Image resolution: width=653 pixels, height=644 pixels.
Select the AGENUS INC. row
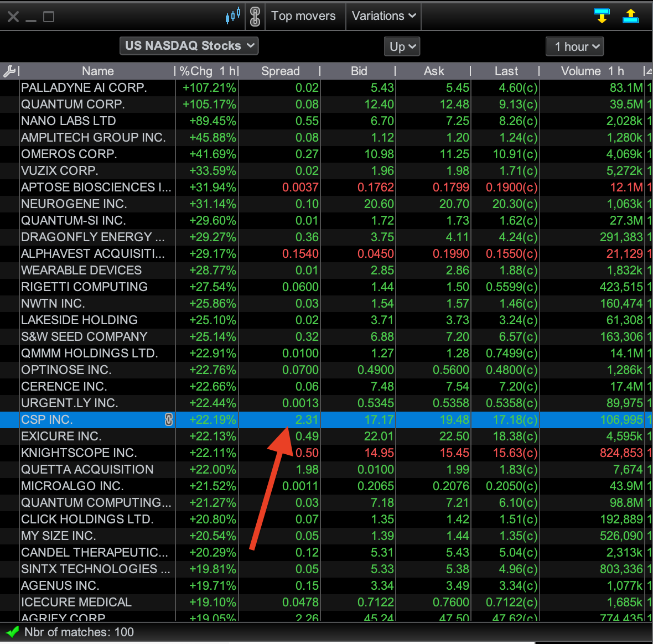pyautogui.click(x=326, y=586)
